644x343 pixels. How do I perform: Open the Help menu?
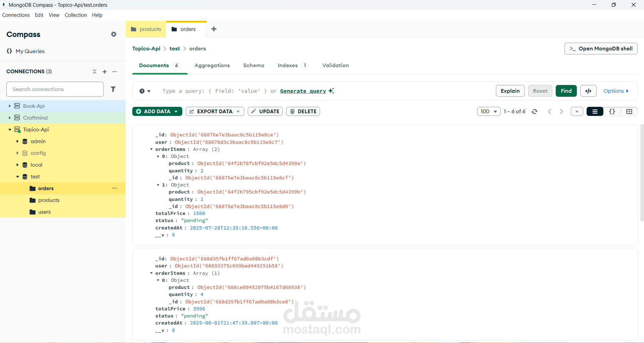pyautogui.click(x=97, y=15)
